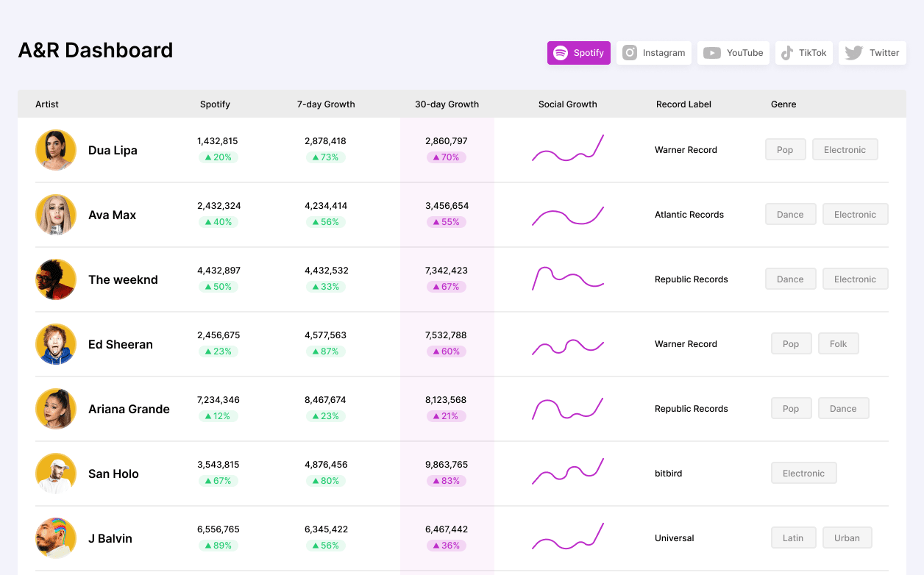
Task: Click The weeknd's social growth chart
Action: click(568, 279)
